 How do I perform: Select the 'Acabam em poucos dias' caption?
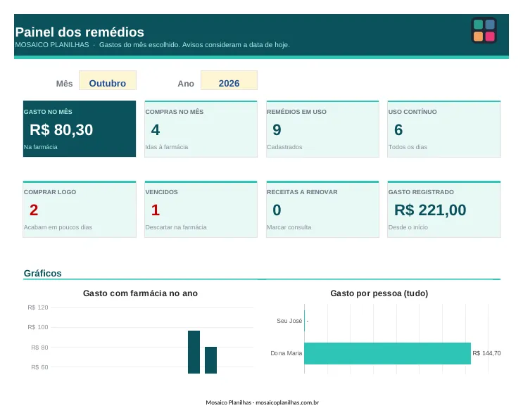tap(58, 227)
